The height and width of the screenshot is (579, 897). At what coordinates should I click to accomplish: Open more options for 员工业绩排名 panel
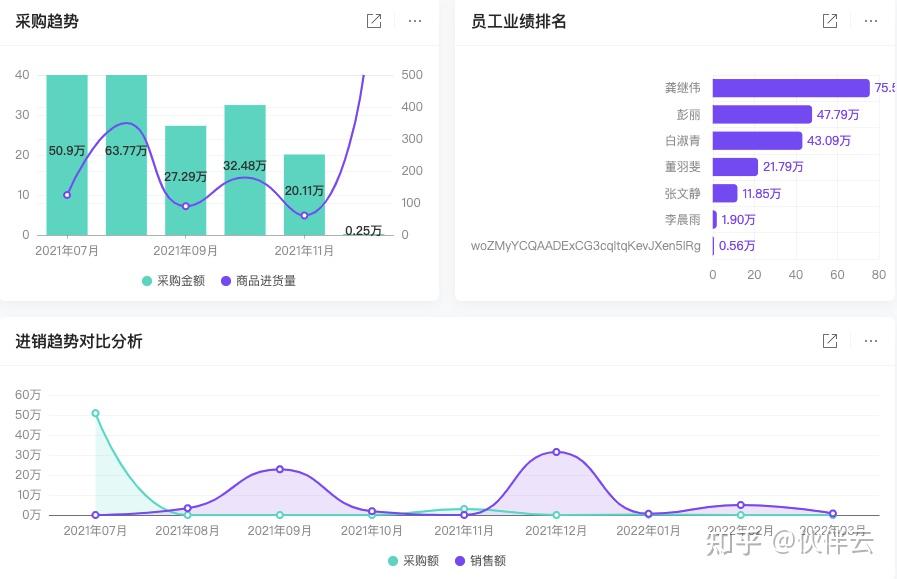(x=871, y=21)
